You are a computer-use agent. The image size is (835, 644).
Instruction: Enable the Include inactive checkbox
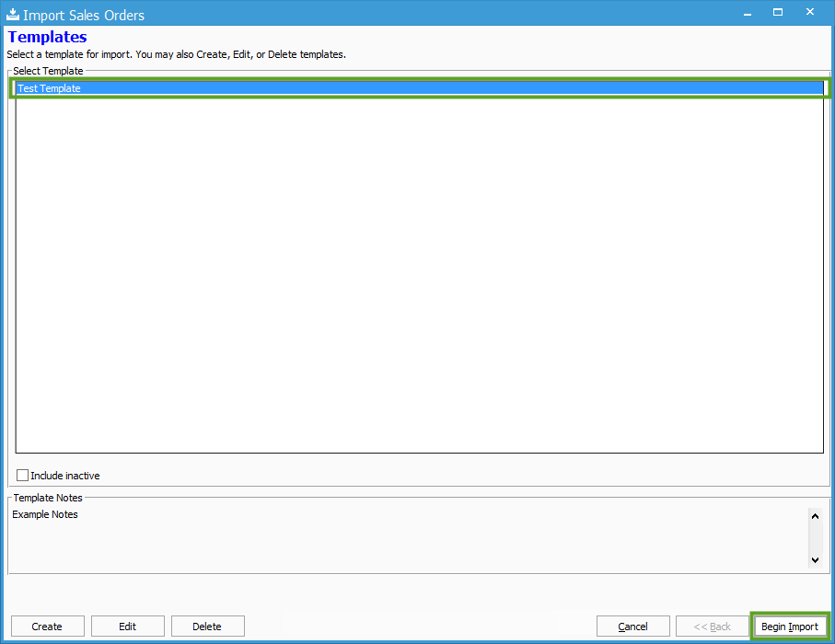click(x=22, y=476)
